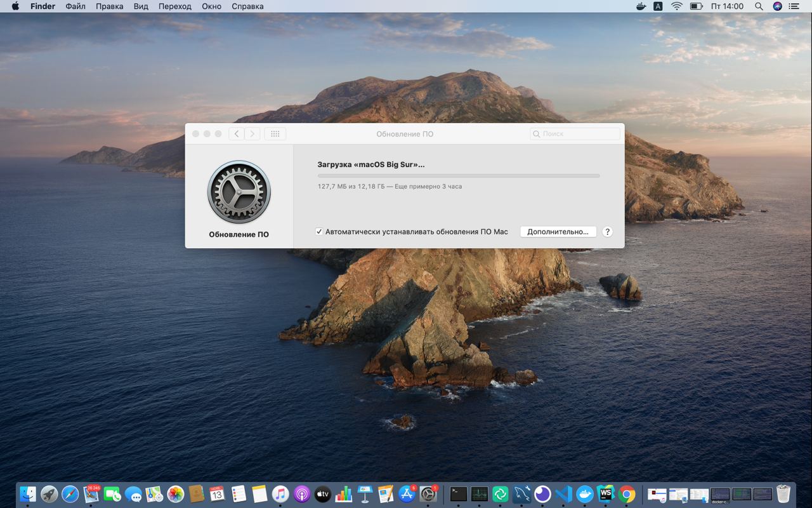Open the Справка menu
Screen dimensions: 812x508
pyautogui.click(x=248, y=6)
